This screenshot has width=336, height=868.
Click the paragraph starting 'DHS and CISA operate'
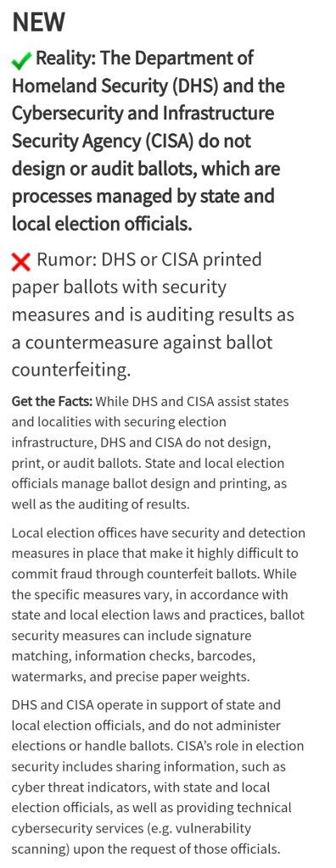[158, 776]
